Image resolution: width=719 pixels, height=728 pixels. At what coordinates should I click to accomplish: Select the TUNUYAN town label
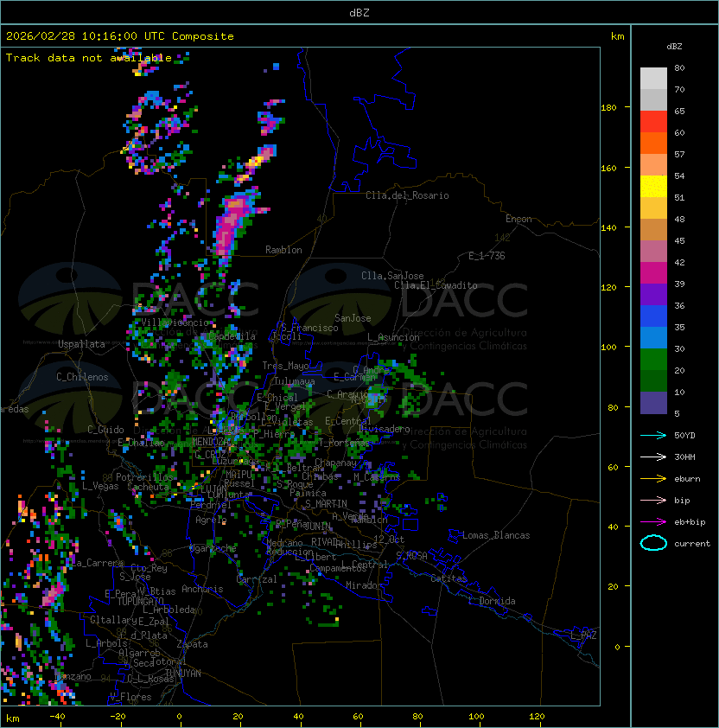click(183, 673)
